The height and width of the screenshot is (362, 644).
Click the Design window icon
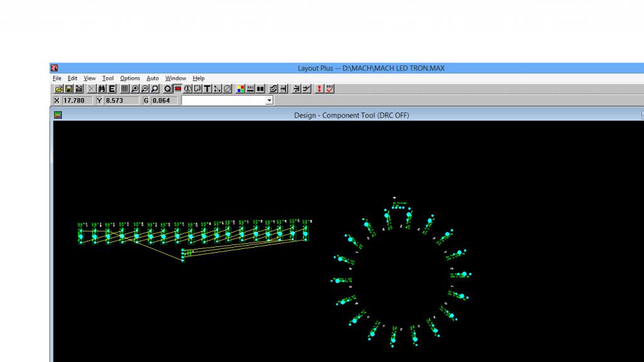tap(58, 115)
